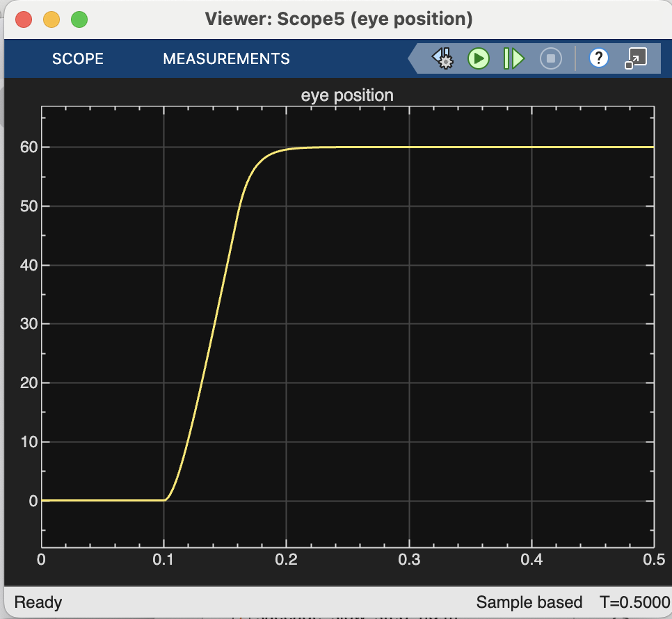Click the "Viewer: Scope5" window title
The height and width of the screenshot is (619, 672).
click(339, 19)
